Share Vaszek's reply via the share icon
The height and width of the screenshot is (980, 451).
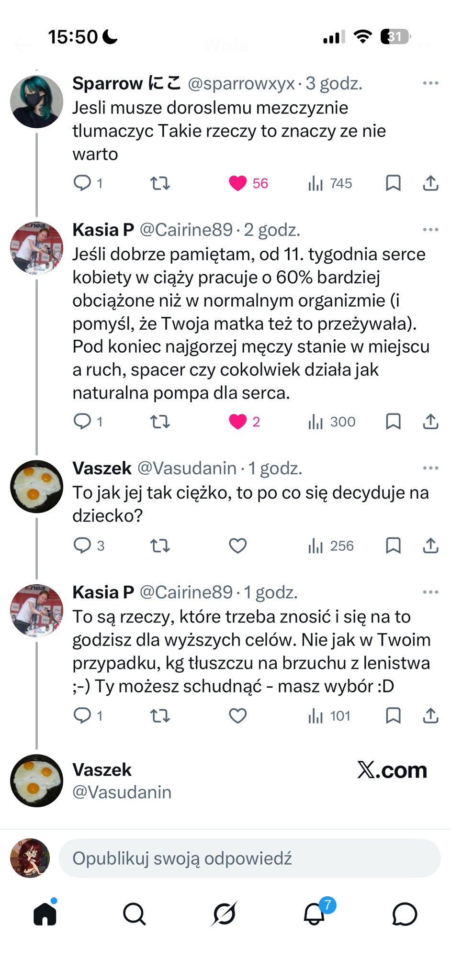[x=430, y=546]
